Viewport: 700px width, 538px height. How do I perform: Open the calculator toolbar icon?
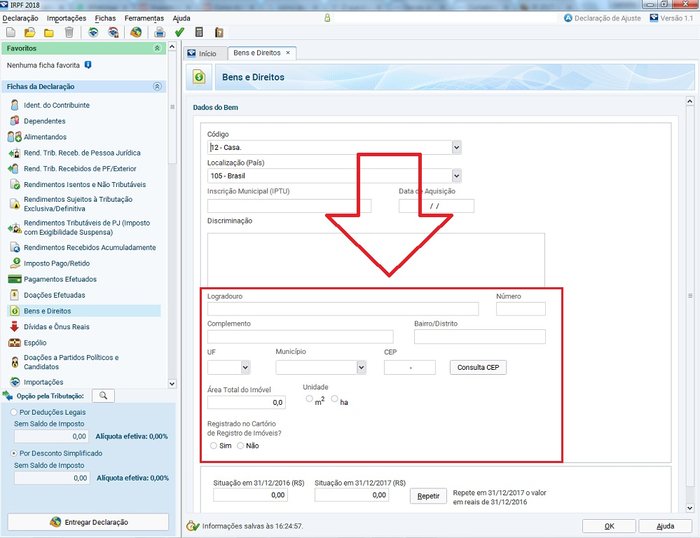tap(200, 32)
